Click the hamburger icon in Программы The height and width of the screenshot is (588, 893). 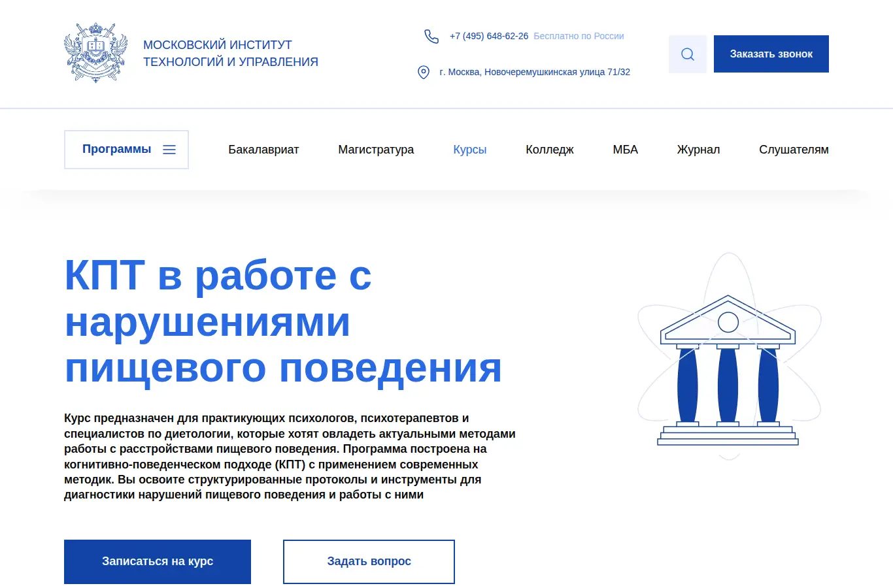coord(169,150)
